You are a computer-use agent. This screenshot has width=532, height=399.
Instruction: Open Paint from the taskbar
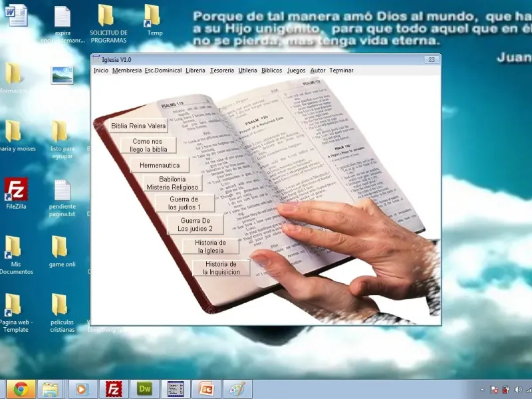point(237,389)
